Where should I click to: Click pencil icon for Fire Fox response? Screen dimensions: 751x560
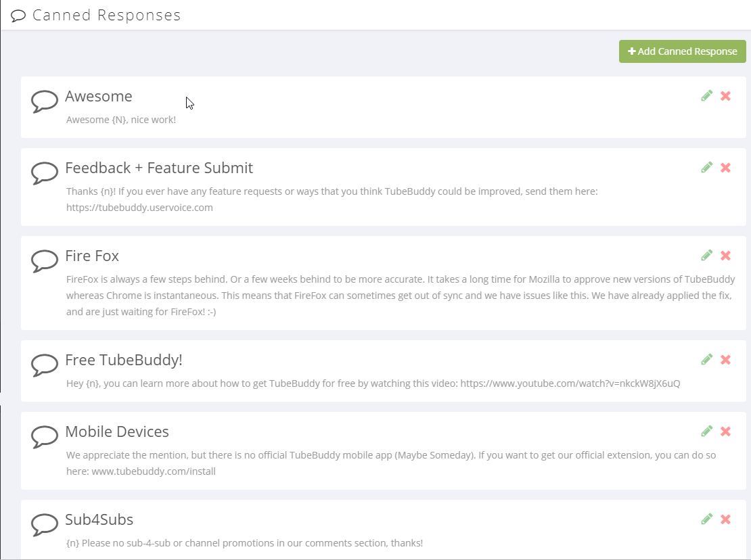pos(707,256)
